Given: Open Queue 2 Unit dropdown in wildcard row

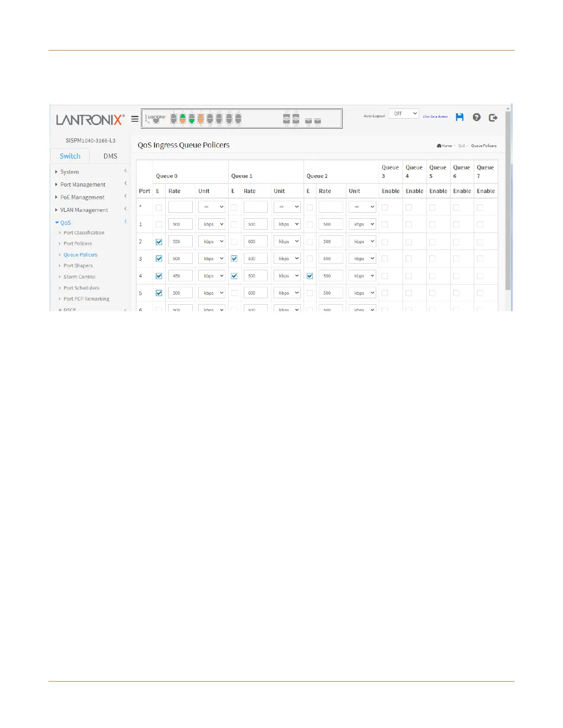Looking at the screenshot, I should pos(362,207).
